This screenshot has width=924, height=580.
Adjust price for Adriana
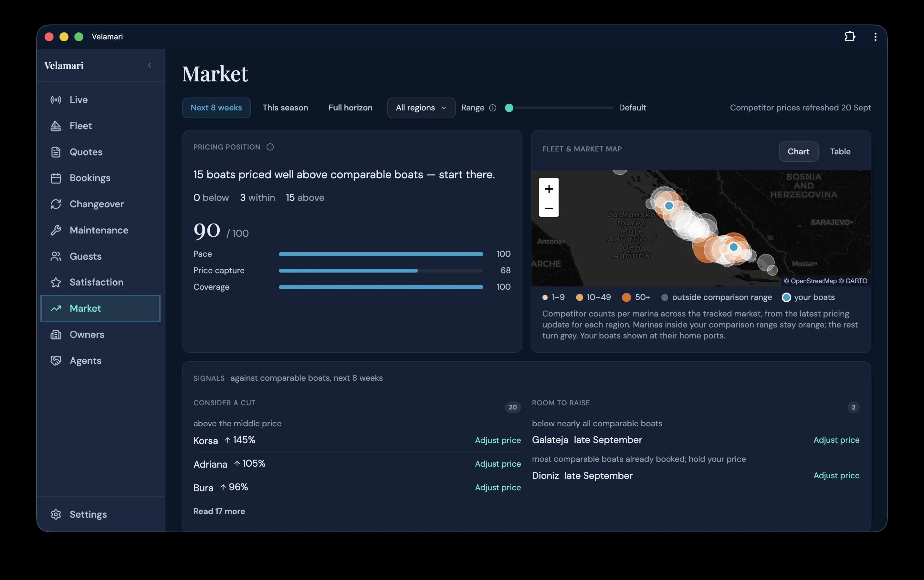pos(498,464)
